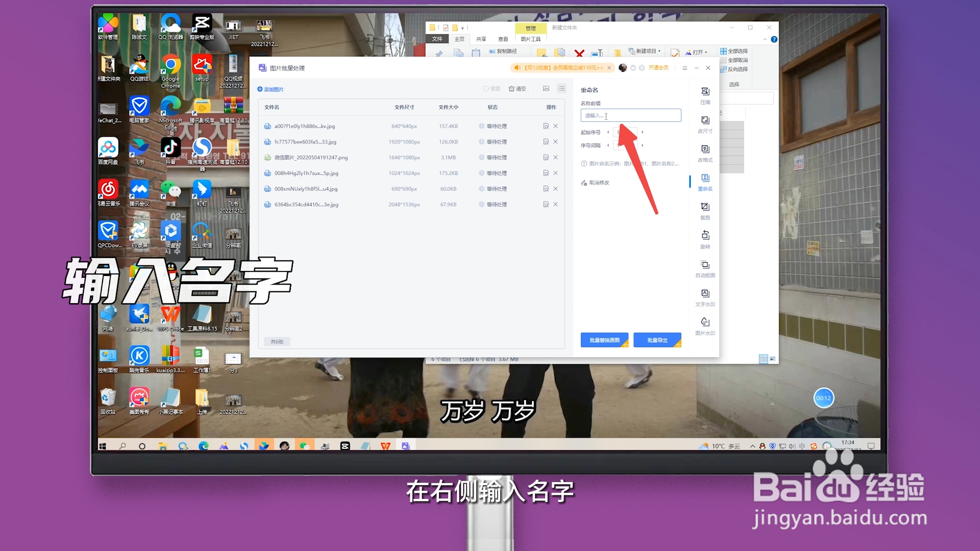Image resolution: width=980 pixels, height=551 pixels.
Task: Click the 00:12 recording timer bubble
Action: (823, 398)
